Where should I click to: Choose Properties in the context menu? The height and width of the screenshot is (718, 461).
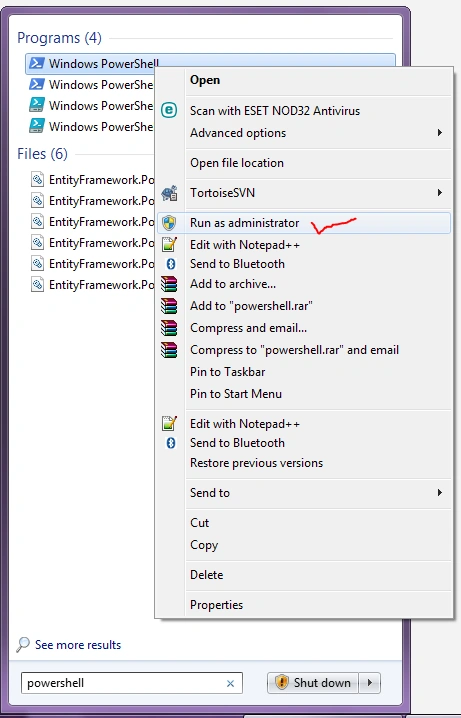217,605
